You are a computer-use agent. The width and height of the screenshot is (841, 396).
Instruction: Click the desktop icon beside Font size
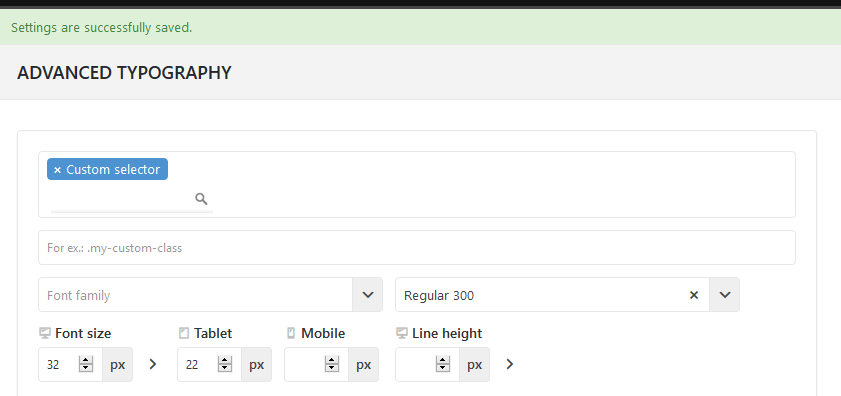(x=45, y=333)
